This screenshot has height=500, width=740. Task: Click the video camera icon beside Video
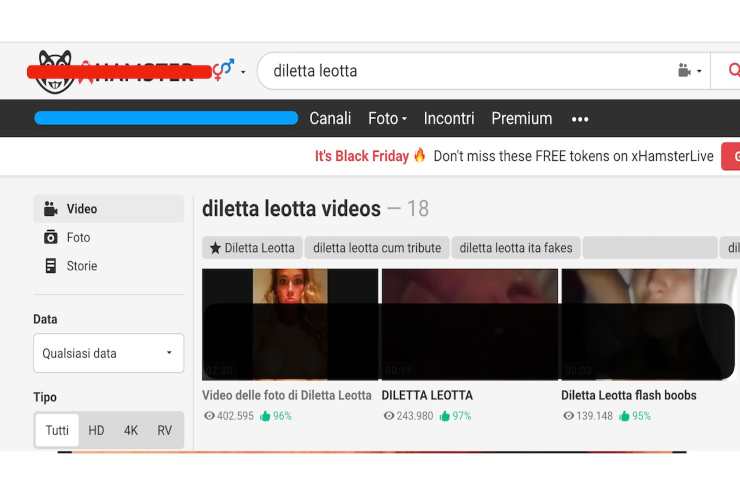click(x=50, y=209)
